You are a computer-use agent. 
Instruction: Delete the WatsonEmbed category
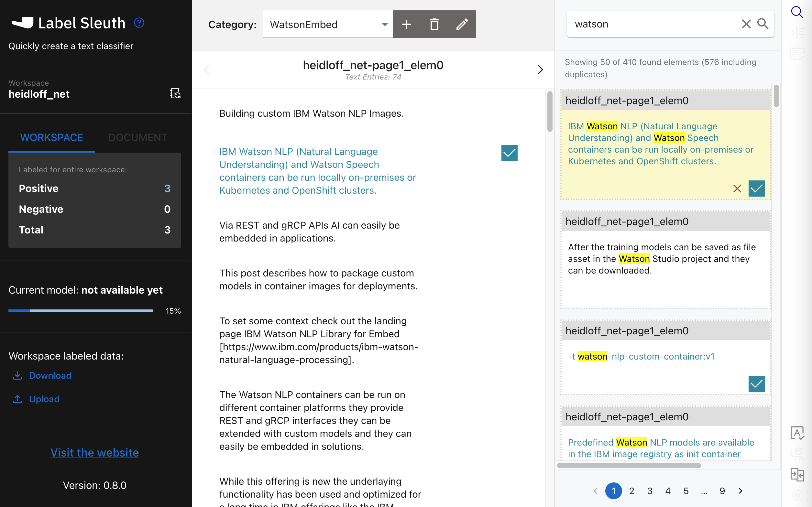point(434,24)
